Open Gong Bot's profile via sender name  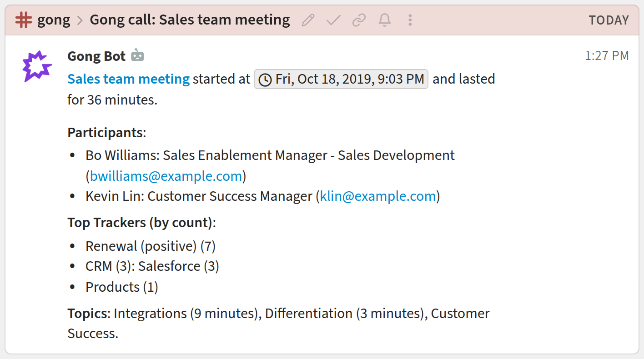tap(96, 56)
